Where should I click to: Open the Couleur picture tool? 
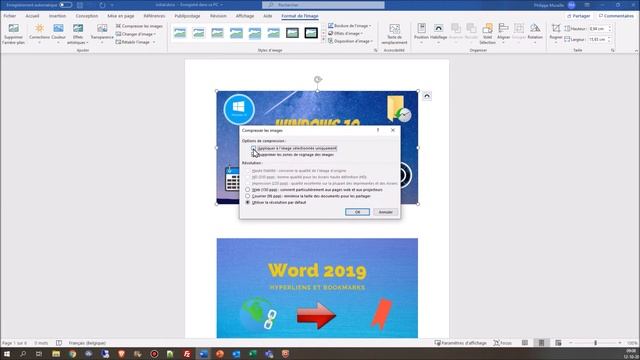click(x=58, y=33)
